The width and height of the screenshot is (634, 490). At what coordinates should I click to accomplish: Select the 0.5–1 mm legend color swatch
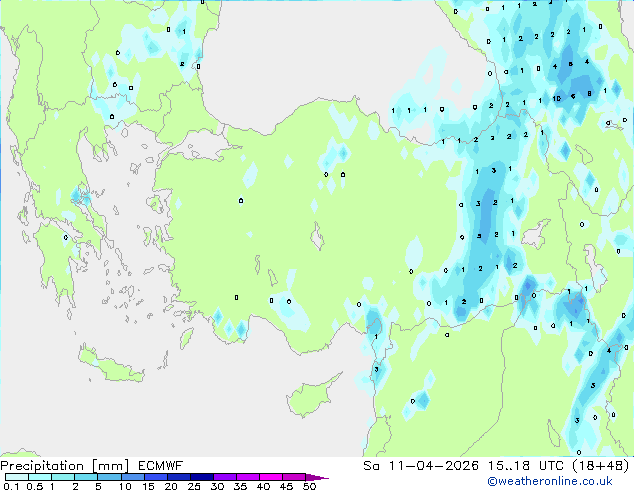pos(40,477)
